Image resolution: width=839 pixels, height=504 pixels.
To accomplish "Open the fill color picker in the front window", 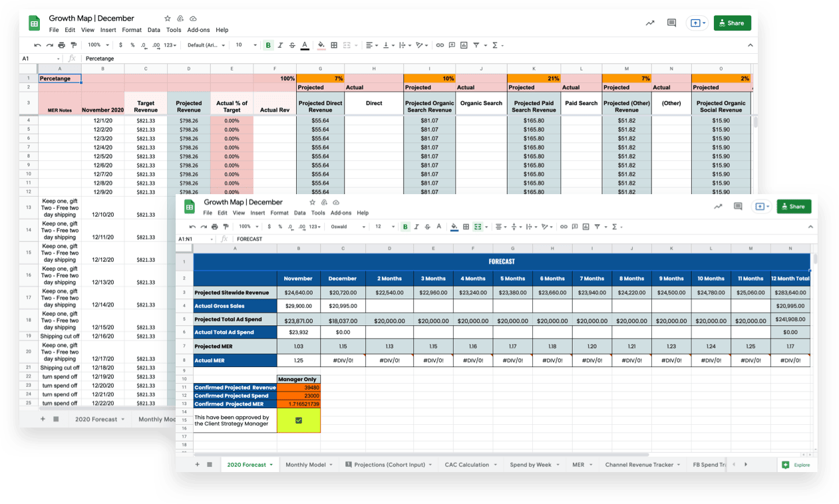I will [454, 227].
